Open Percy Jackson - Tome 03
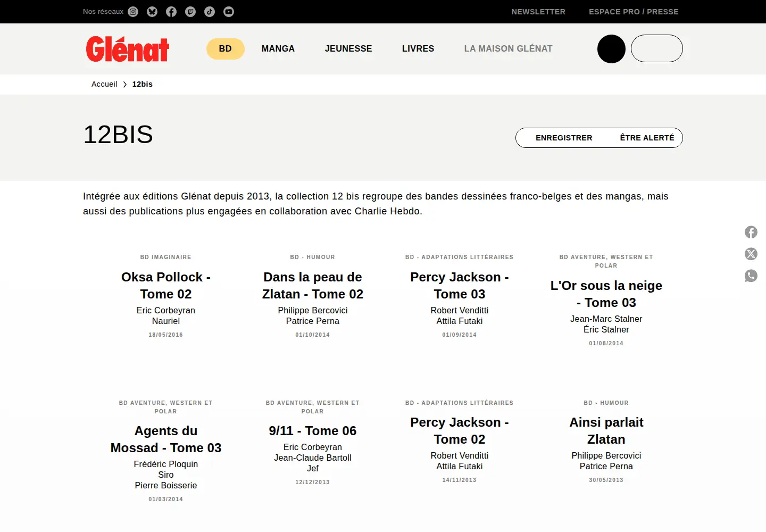 click(460, 286)
